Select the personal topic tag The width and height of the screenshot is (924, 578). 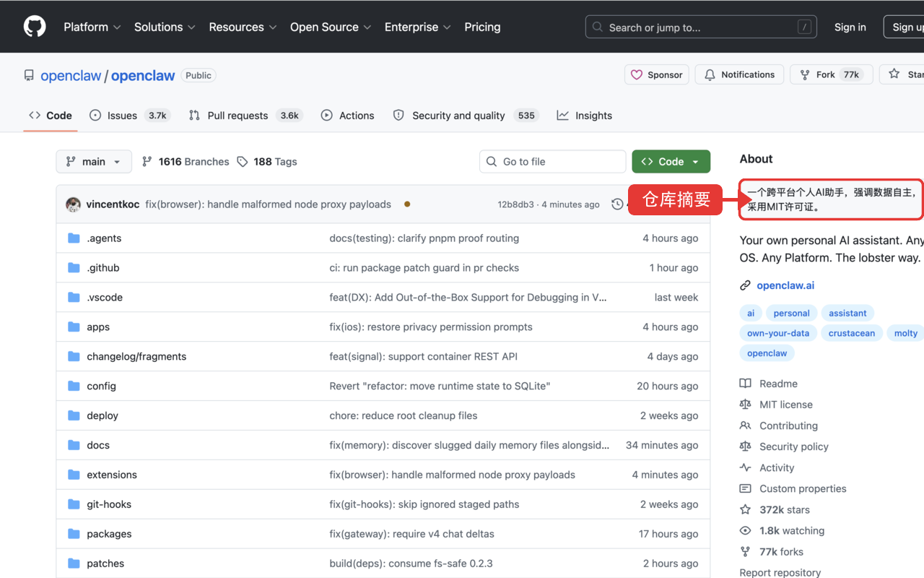click(x=792, y=313)
